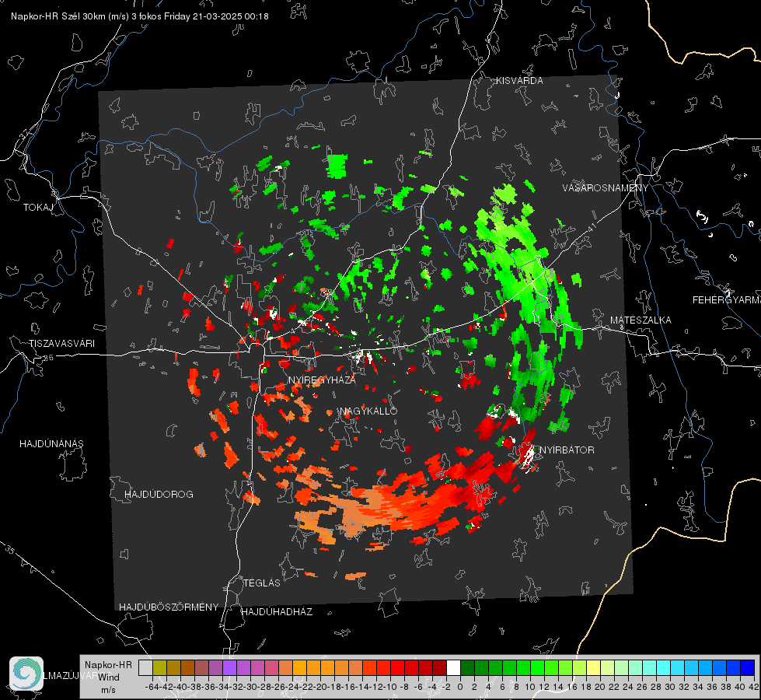Select the NYÍRBÁTOR town label
Viewport: 761px width, 700px height.
[x=567, y=450]
